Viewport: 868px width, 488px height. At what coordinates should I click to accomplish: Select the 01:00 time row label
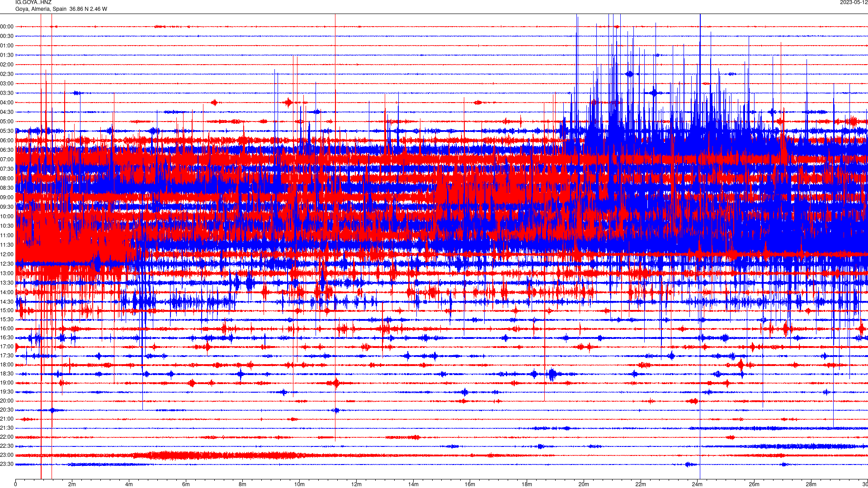point(7,46)
